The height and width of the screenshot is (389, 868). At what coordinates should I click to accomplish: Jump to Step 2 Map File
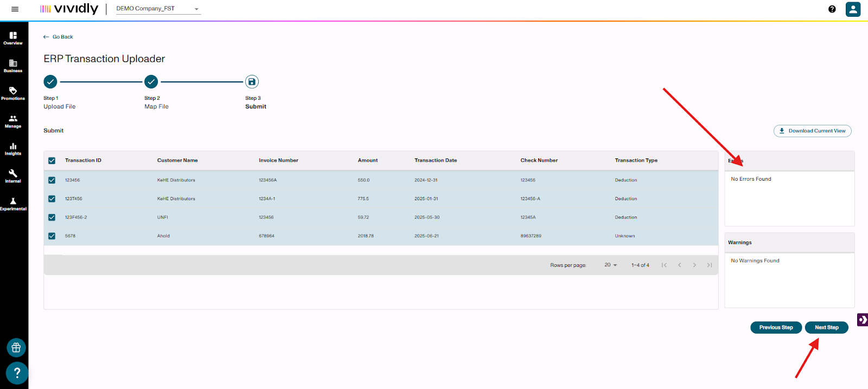151,82
